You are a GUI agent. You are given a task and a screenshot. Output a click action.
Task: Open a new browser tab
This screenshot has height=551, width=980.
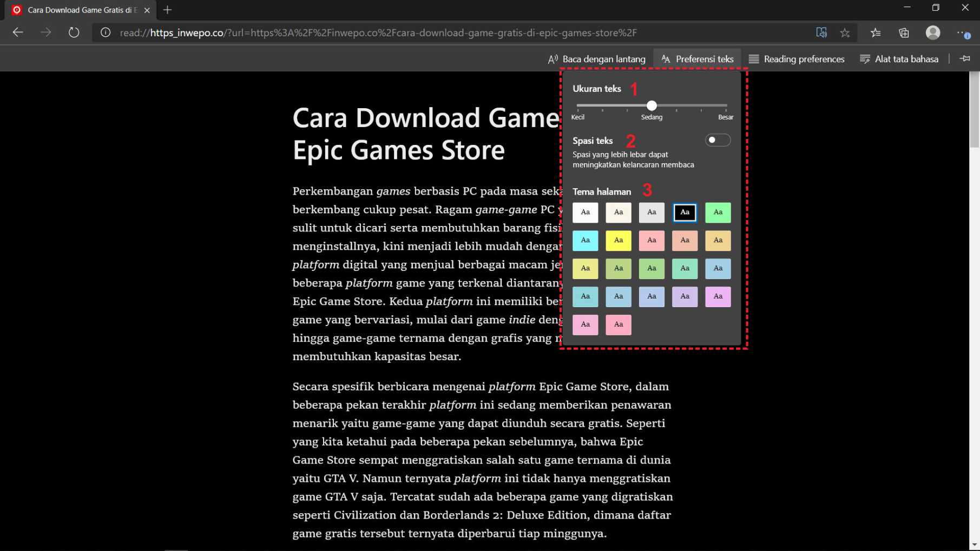167,10
